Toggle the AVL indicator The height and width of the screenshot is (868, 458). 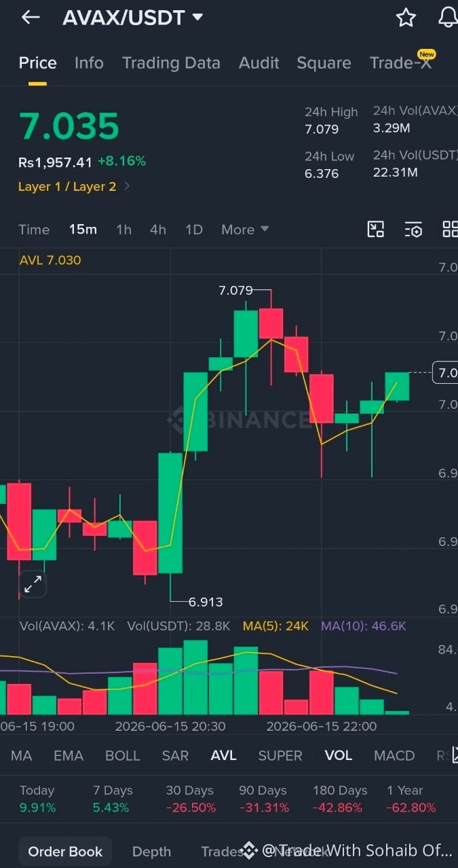(x=223, y=755)
